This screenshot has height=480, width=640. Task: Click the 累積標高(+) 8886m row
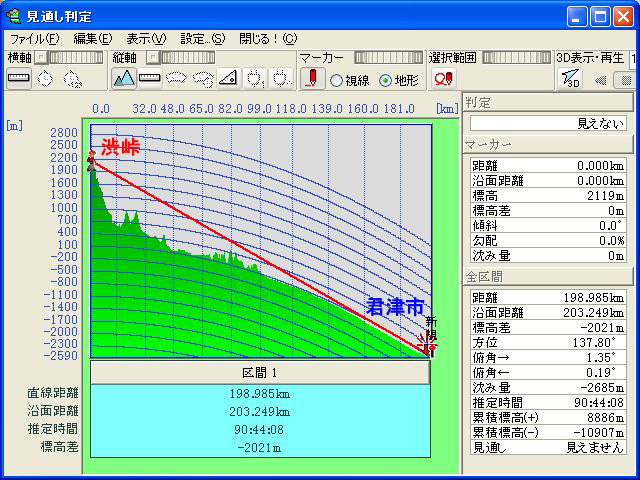[548, 418]
